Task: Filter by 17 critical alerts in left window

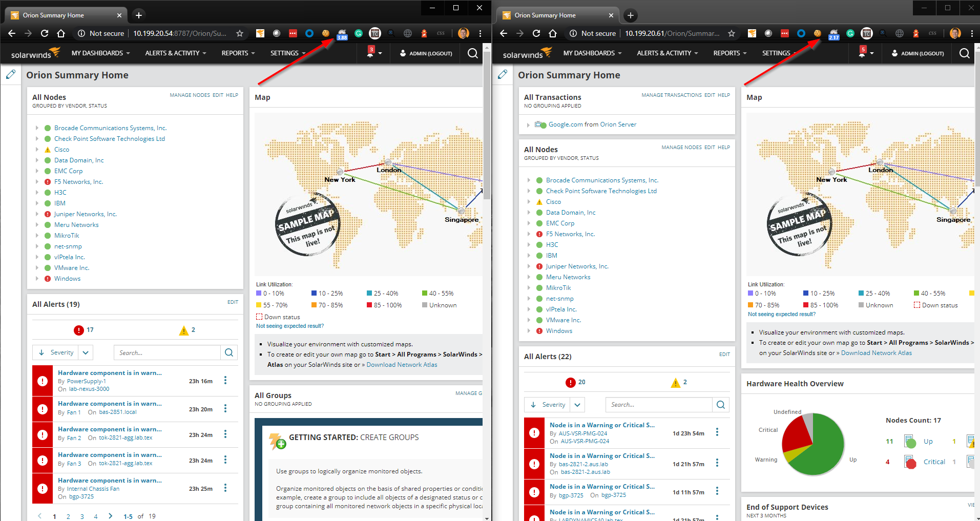Action: point(84,330)
